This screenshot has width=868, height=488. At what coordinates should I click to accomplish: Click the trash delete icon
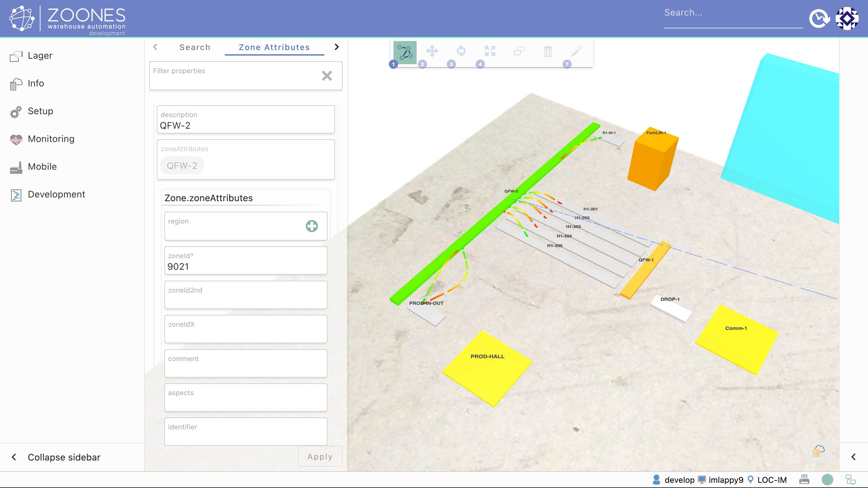coord(547,51)
